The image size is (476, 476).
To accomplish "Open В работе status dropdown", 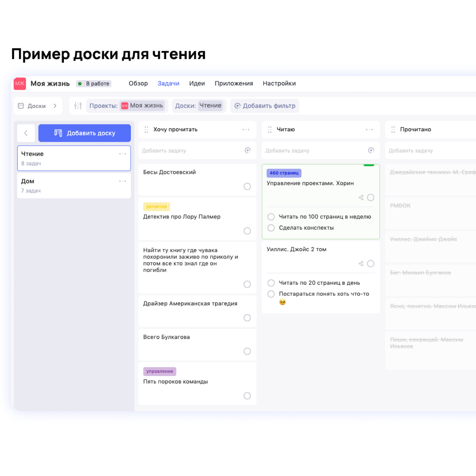I will click(x=94, y=84).
